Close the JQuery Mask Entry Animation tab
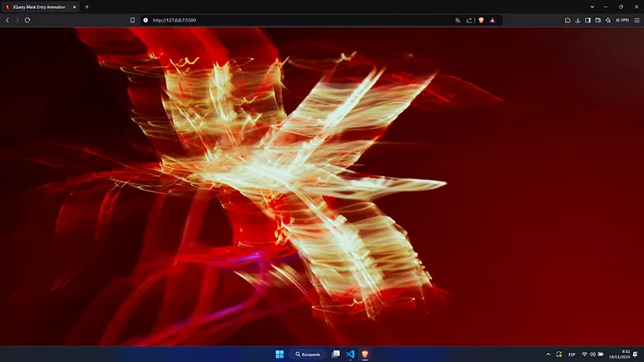This screenshot has height=362, width=644. pos(74,7)
